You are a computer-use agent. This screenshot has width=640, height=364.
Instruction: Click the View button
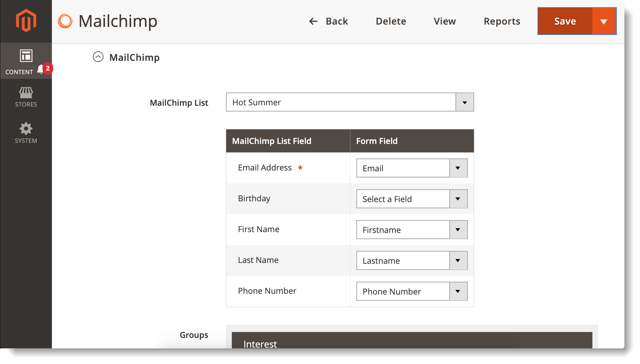[445, 21]
